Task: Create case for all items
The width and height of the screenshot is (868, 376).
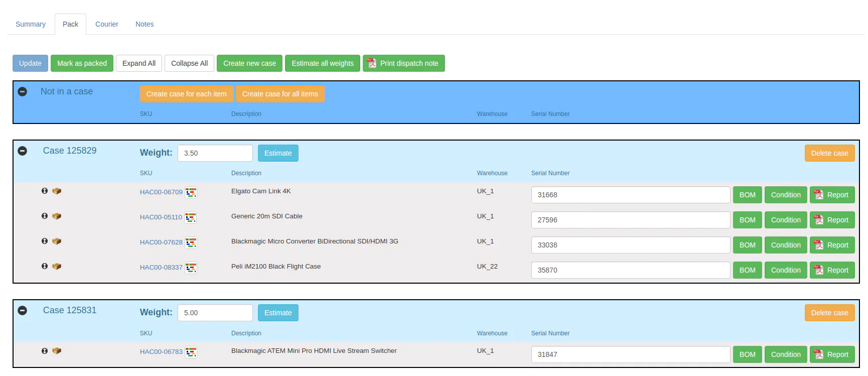Action: pyautogui.click(x=280, y=94)
